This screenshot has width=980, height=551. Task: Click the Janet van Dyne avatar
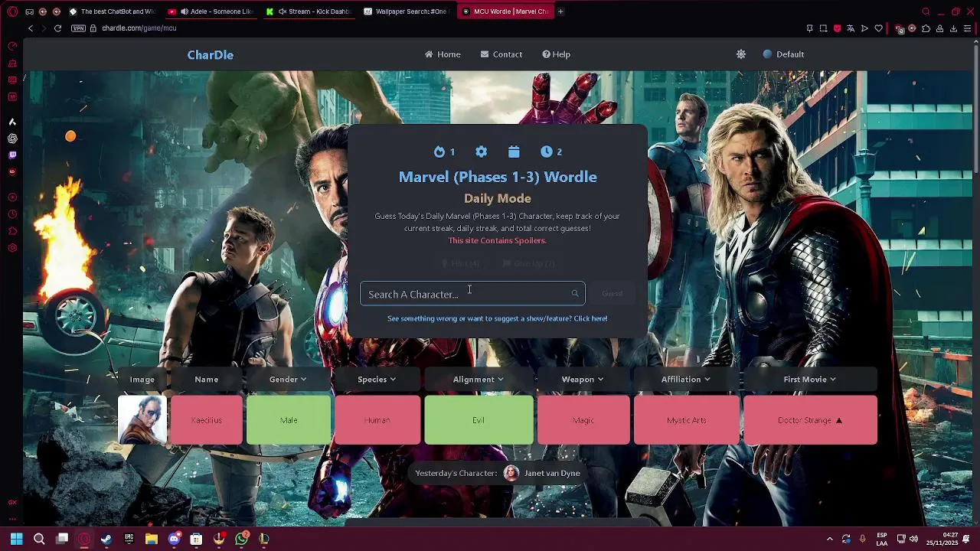pos(511,473)
